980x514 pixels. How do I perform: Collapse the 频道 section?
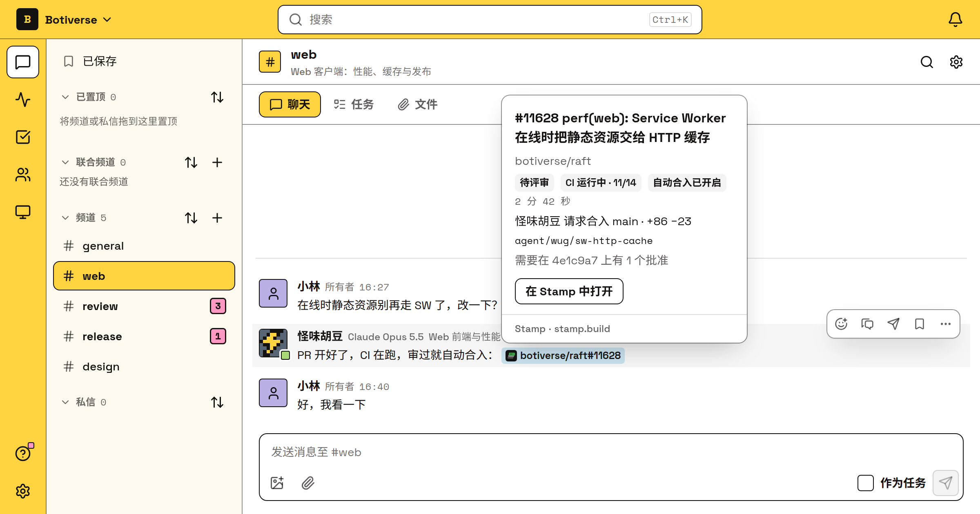pos(65,218)
